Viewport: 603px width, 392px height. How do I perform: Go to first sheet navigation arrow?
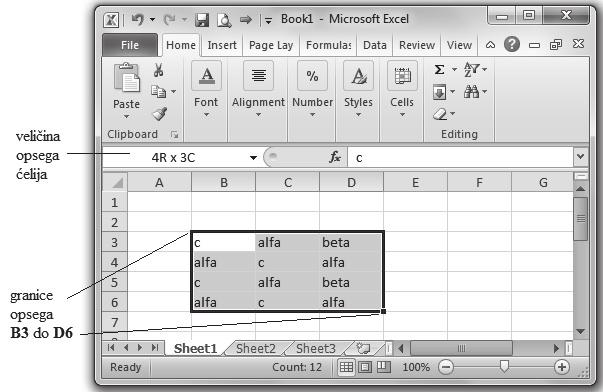(x=112, y=348)
